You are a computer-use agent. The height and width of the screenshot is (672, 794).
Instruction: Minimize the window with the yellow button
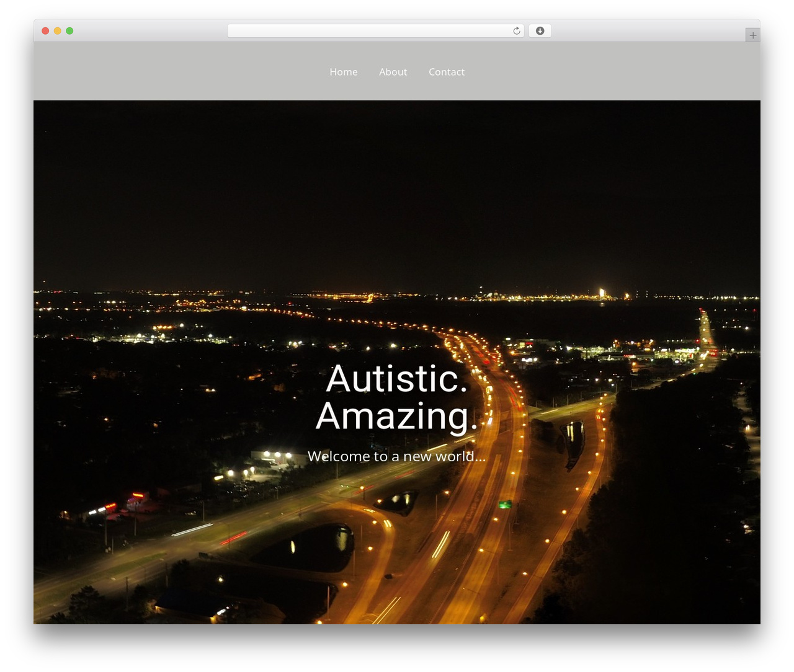57,31
